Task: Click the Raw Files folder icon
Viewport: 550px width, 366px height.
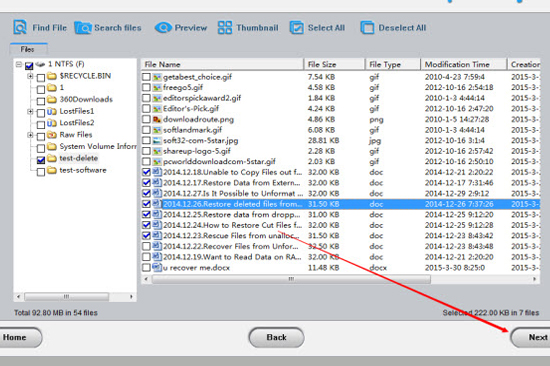Action: [52, 135]
